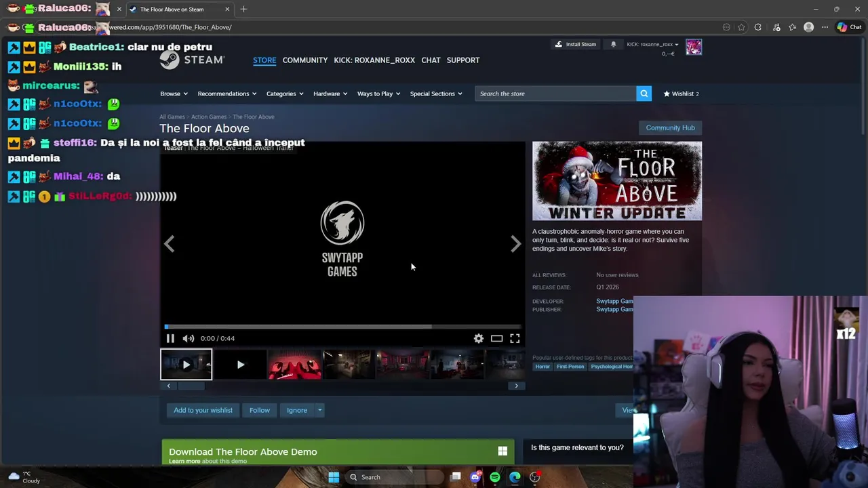Open the Community Hub

[x=670, y=127]
